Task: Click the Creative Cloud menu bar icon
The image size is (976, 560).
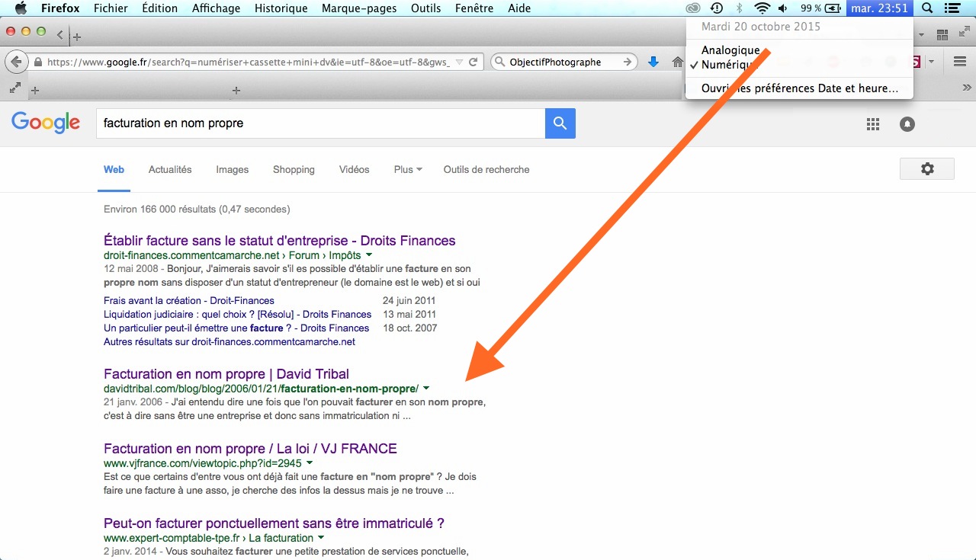Action: pos(693,8)
